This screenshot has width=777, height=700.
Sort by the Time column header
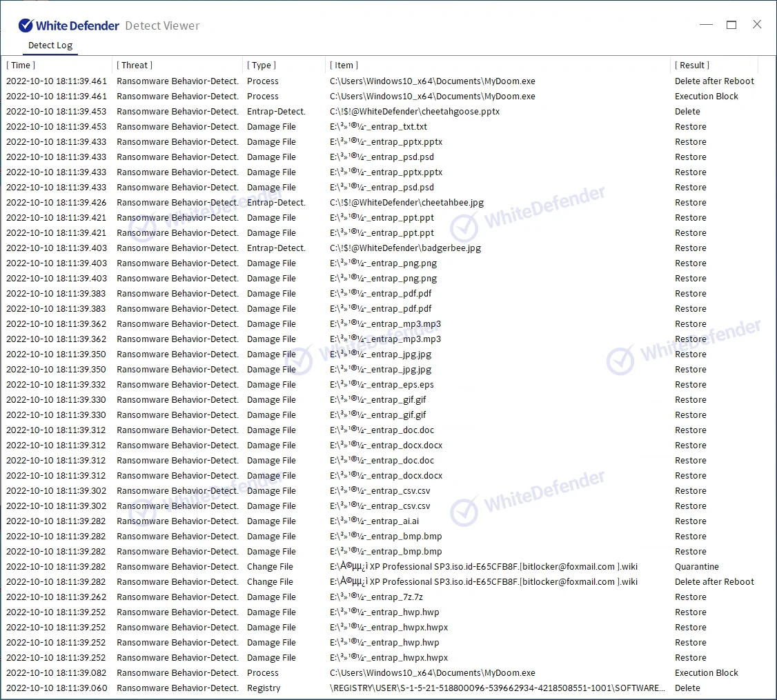(21, 66)
